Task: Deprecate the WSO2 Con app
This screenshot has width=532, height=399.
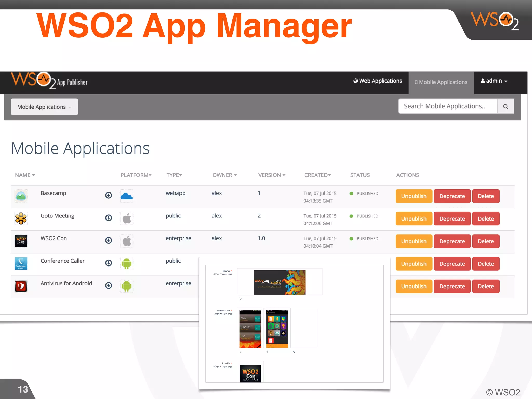Action: click(x=452, y=241)
